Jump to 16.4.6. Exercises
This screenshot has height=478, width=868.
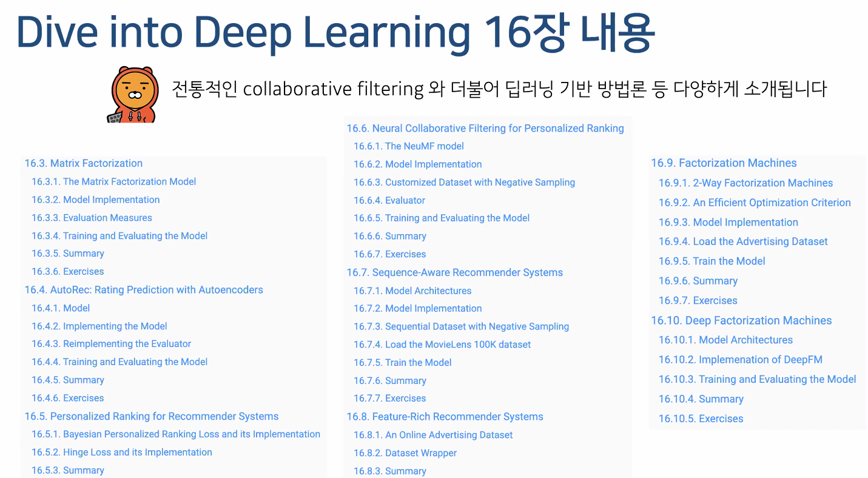pos(68,399)
